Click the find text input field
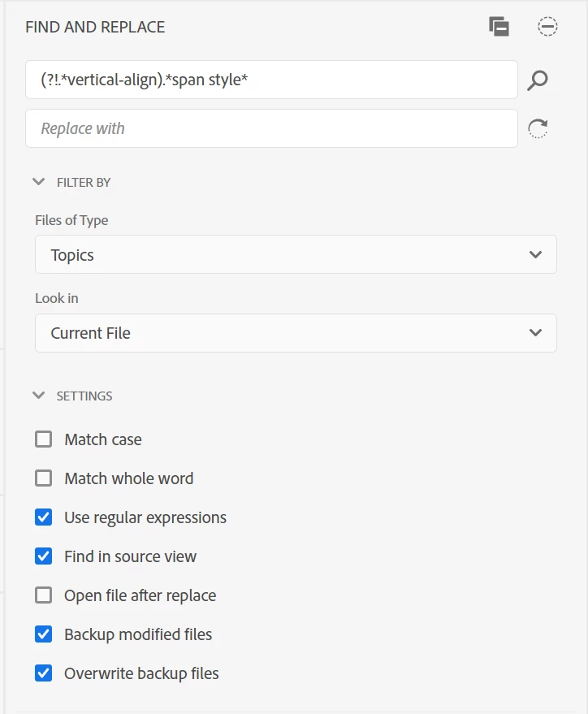Viewport: 588px width, 714px height. coord(271,80)
